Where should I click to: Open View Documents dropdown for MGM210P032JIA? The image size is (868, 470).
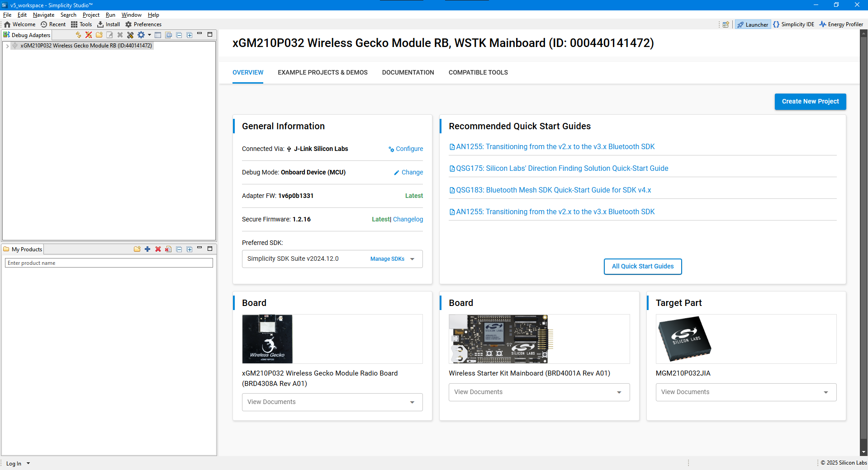click(746, 392)
